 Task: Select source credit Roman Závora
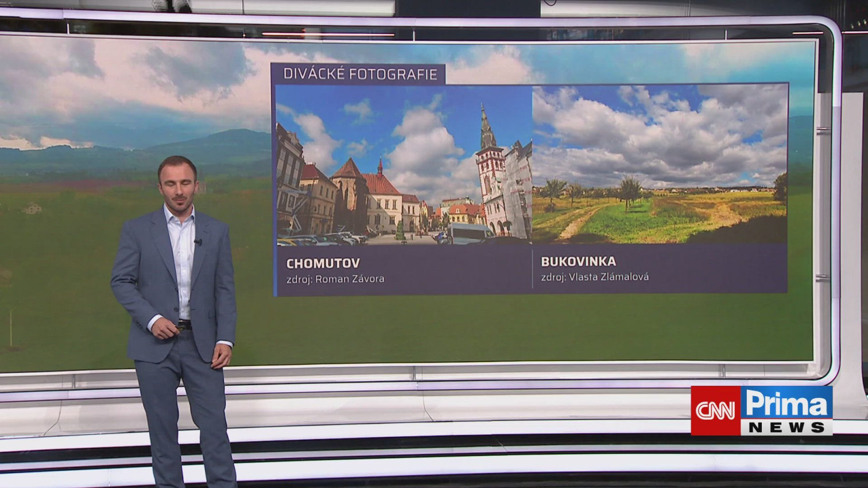[x=335, y=279]
